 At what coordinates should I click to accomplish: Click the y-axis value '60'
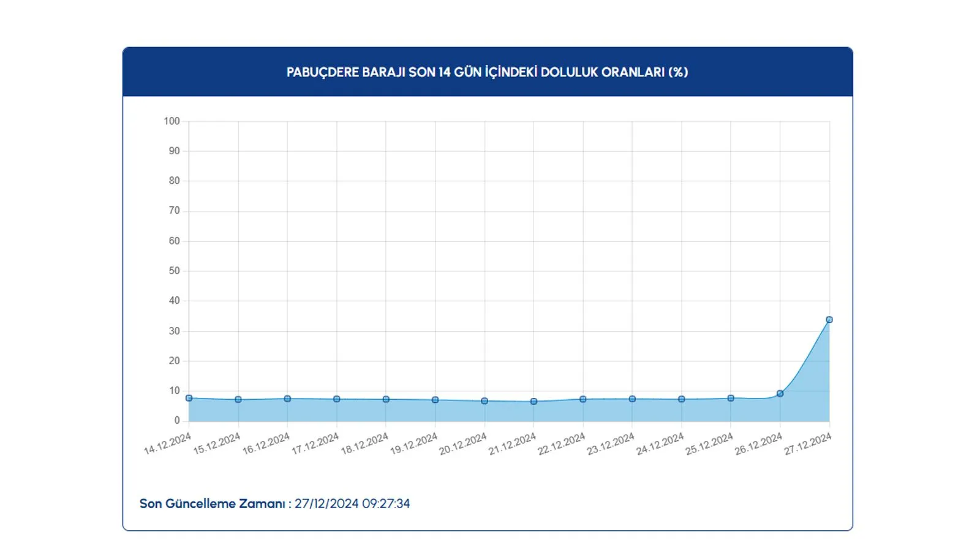(175, 241)
